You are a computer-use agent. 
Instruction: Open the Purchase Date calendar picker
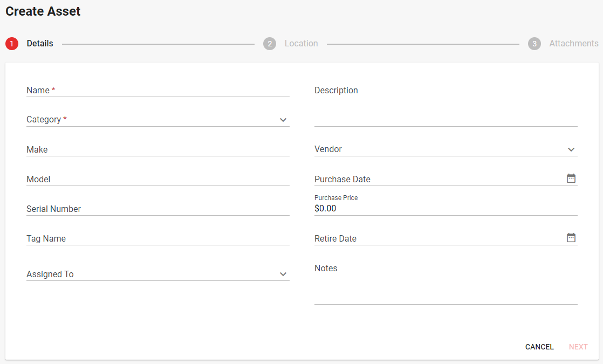coord(571,178)
